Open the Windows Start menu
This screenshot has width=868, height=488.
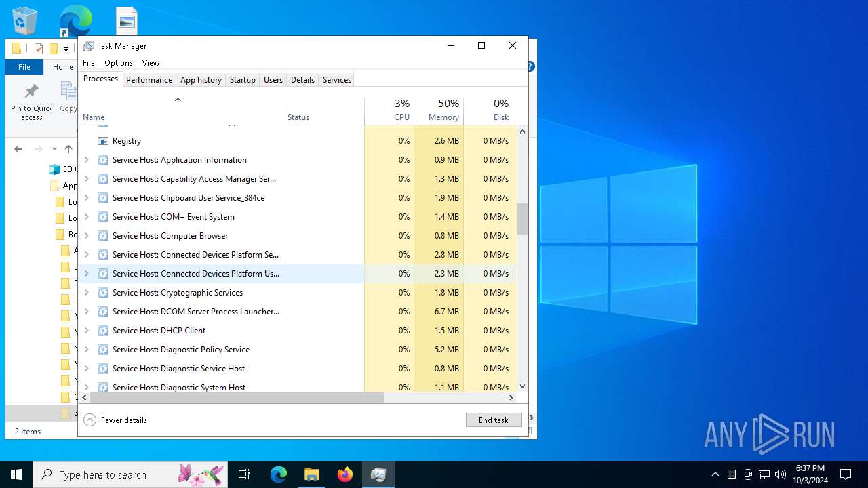tap(16, 474)
